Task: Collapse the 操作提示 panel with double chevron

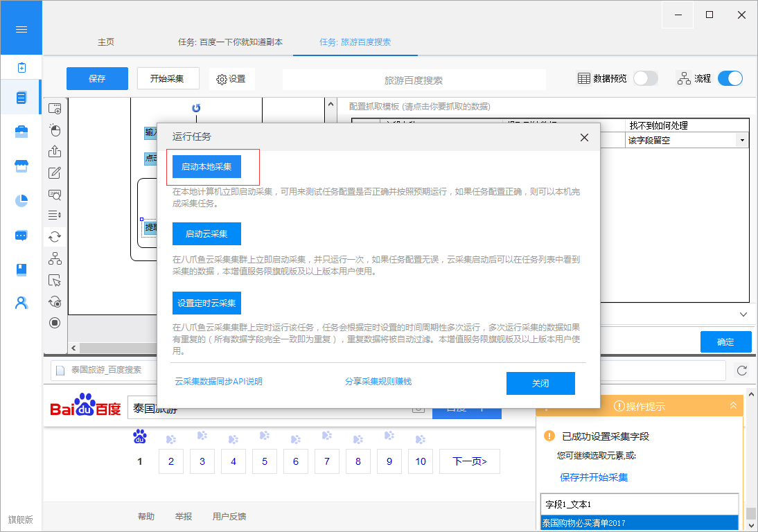Action: click(x=733, y=406)
